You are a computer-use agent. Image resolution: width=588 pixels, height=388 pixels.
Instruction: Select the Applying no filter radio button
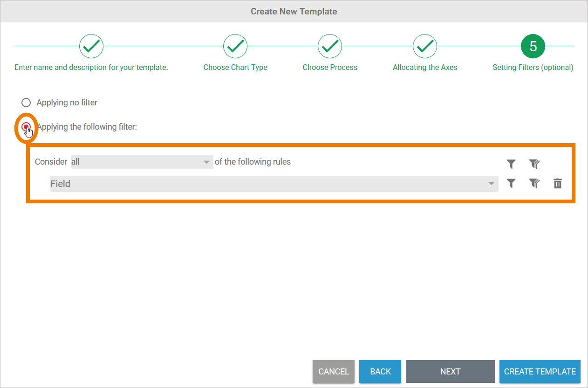click(x=26, y=103)
